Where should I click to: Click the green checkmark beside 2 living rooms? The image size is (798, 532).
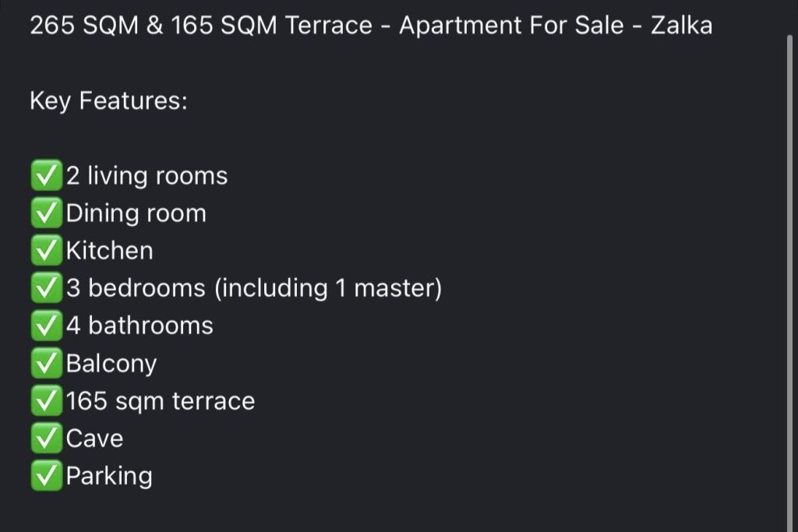point(46,175)
